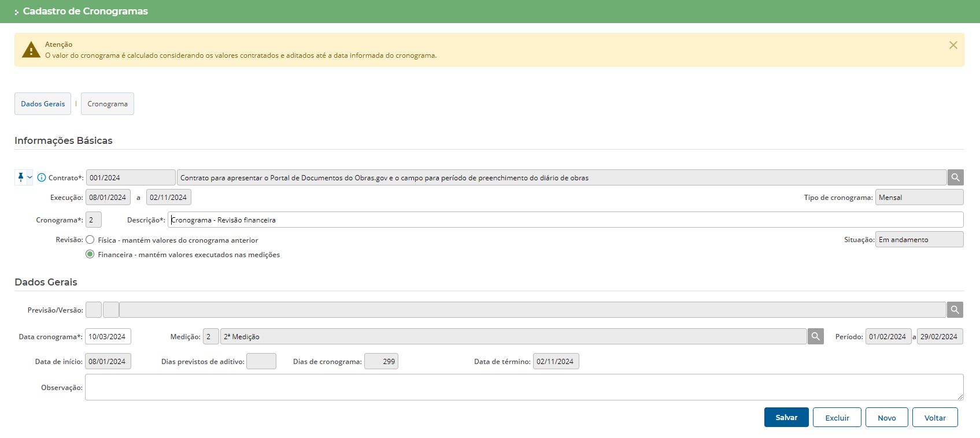Select the Física revision radio button
The width and height of the screenshot is (980, 438).
click(x=90, y=240)
